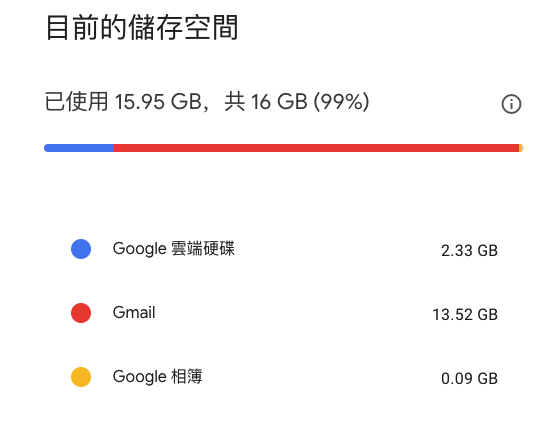Click the (99%) percentage text
The width and height of the screenshot is (555, 422).
pyautogui.click(x=341, y=102)
